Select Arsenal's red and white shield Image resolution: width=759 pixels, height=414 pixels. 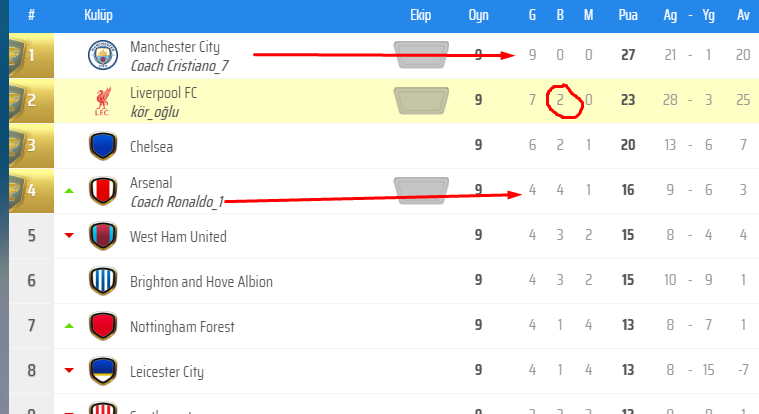pyautogui.click(x=103, y=190)
